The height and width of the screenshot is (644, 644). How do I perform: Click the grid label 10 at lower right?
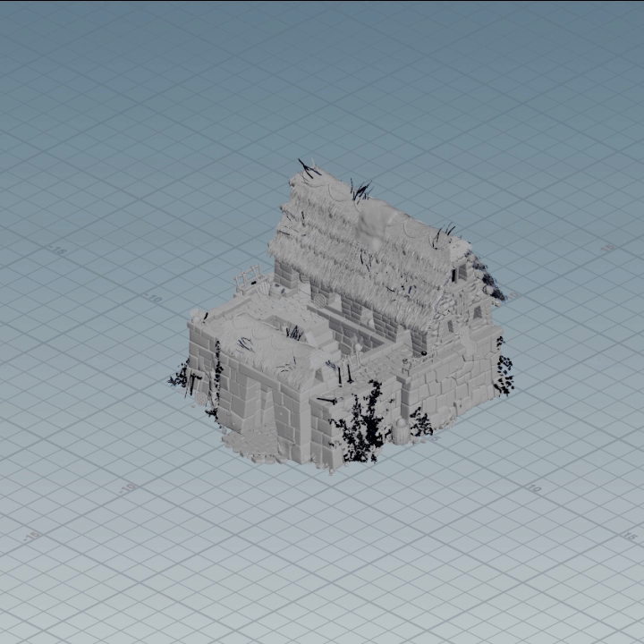[534, 488]
